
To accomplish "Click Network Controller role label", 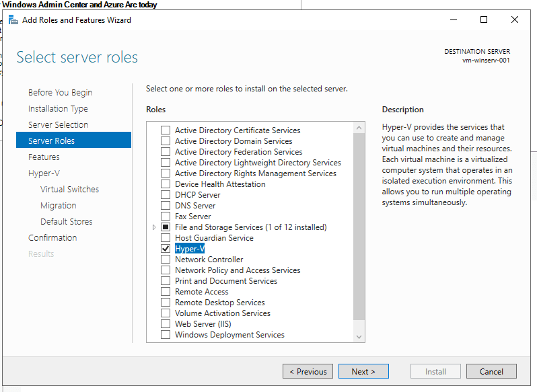I will pos(209,260).
